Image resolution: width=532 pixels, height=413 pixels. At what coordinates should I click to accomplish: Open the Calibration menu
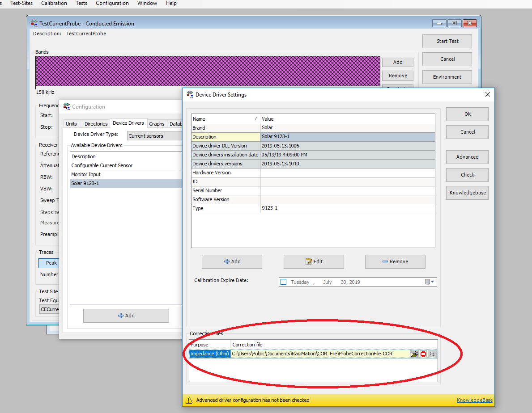click(54, 3)
